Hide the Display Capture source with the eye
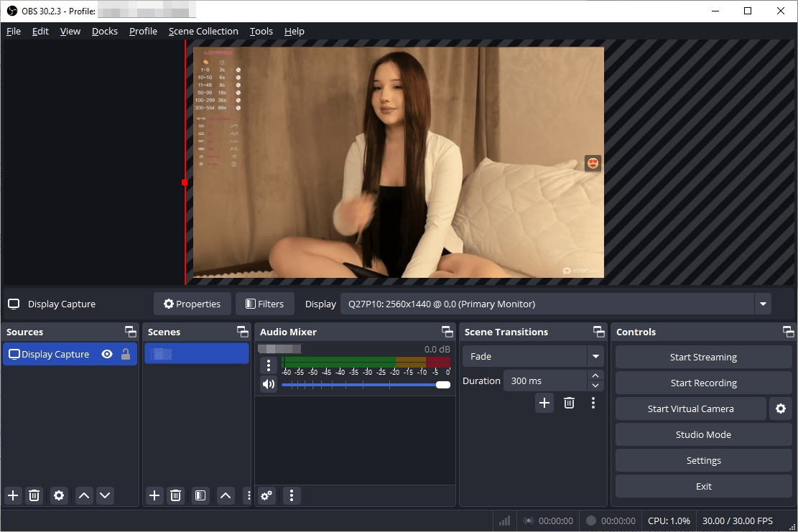Screen dimensions: 798x532 [106, 353]
